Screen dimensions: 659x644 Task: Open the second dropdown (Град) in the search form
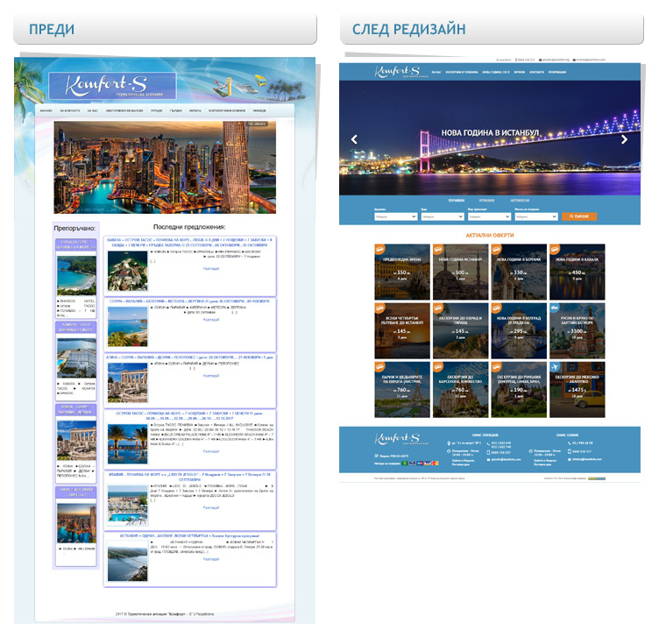tap(443, 216)
